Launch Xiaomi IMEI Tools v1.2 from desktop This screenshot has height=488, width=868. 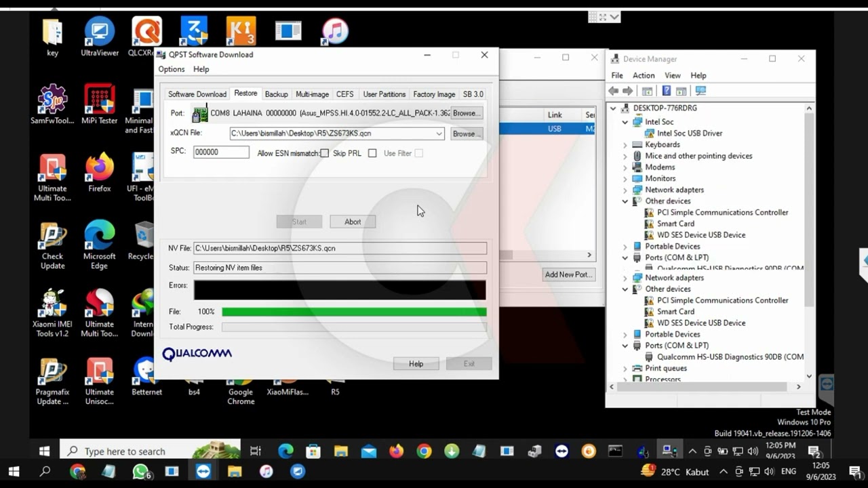(x=52, y=314)
